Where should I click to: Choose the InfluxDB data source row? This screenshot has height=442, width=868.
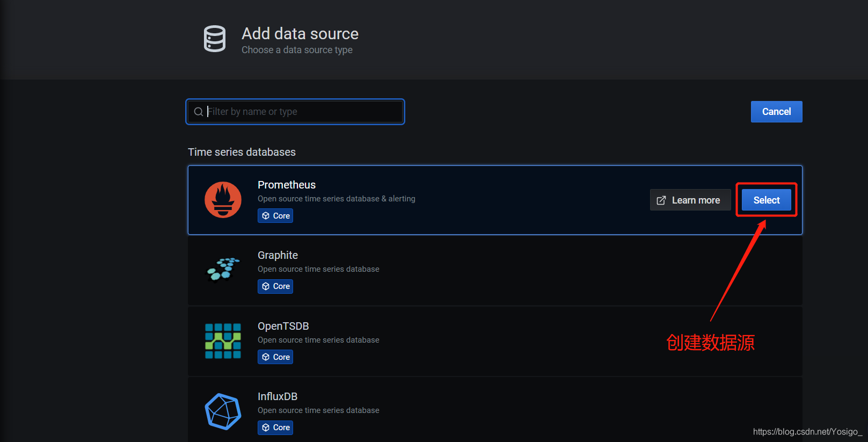[x=495, y=410]
